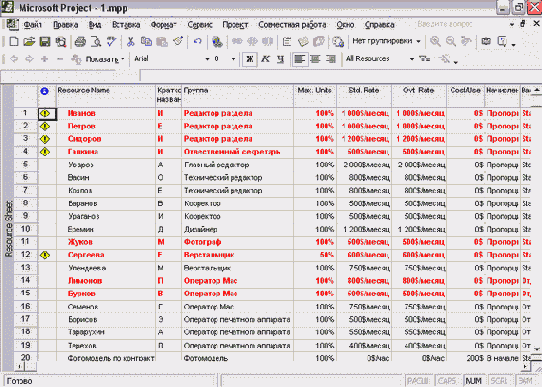Toggle bold formatting button Ж
The height and width of the screenshot is (387, 542).
point(250,59)
